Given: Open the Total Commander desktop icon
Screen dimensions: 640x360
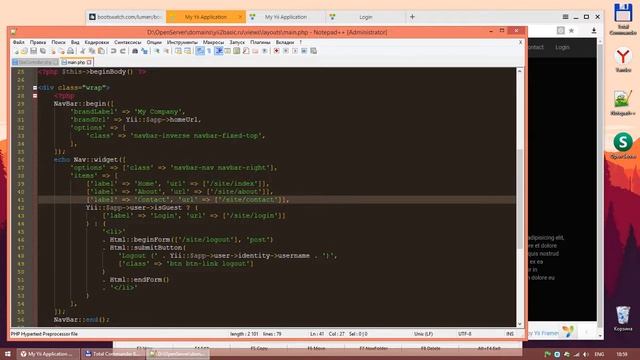Looking at the screenshot, I should point(623,18).
